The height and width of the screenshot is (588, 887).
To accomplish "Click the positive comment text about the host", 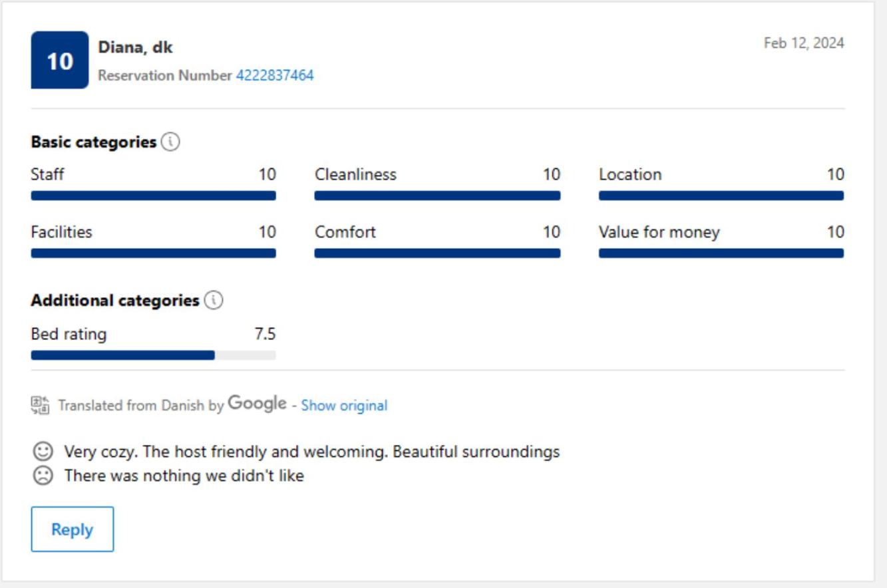I will (x=311, y=452).
